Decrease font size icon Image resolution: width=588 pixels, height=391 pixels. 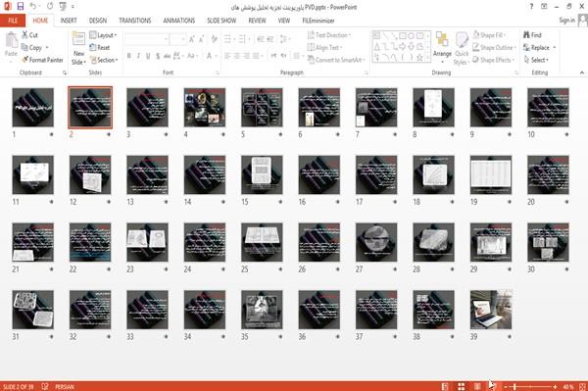[x=202, y=39]
